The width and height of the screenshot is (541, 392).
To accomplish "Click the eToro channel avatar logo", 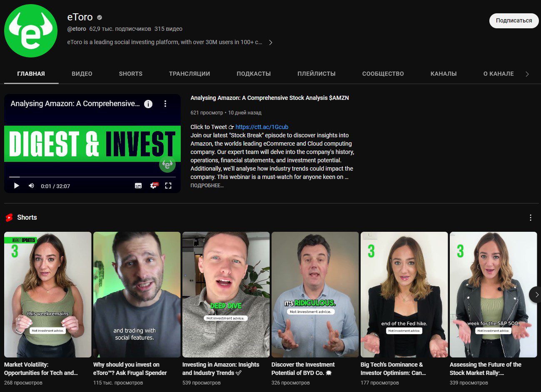I will pos(31,31).
